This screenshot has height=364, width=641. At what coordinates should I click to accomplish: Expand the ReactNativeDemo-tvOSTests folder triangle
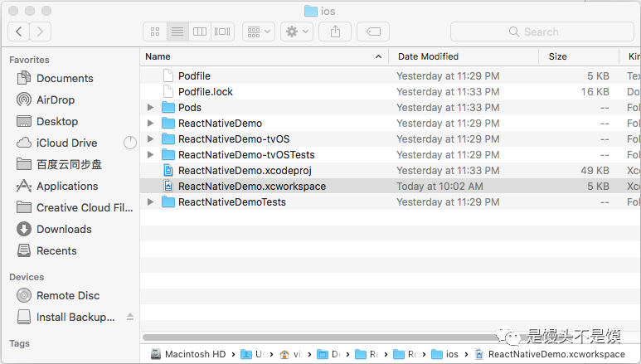click(150, 154)
